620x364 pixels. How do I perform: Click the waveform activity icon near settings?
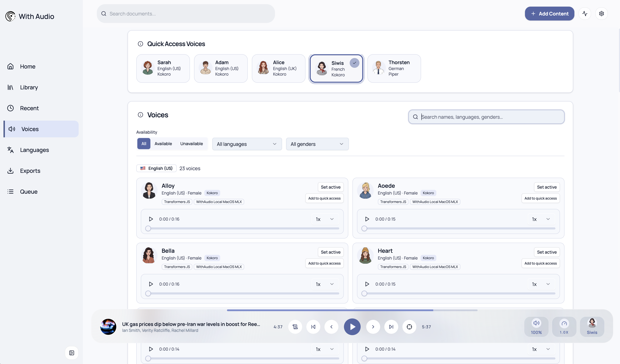click(585, 14)
